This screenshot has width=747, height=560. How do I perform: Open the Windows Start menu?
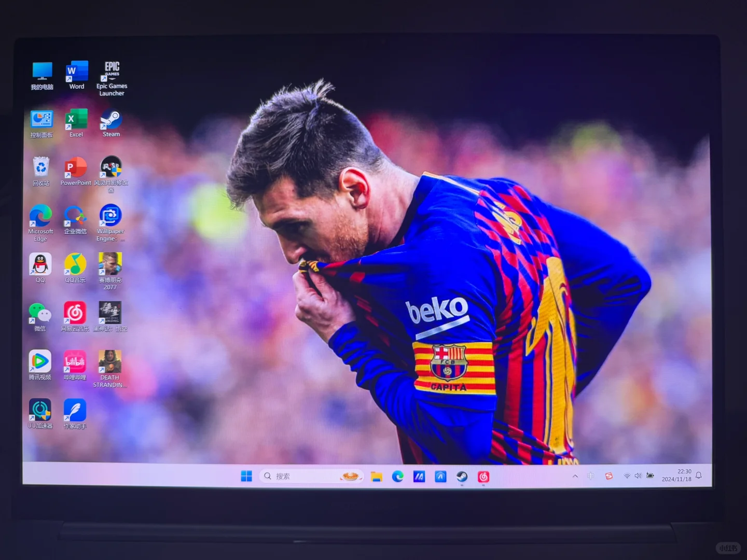click(246, 475)
